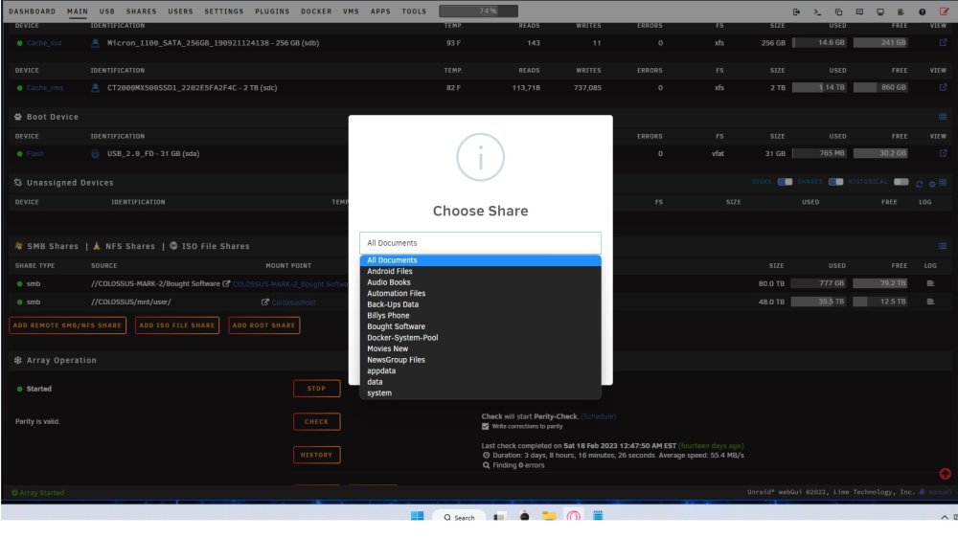Open File Explorer from the taskbar

[549, 517]
